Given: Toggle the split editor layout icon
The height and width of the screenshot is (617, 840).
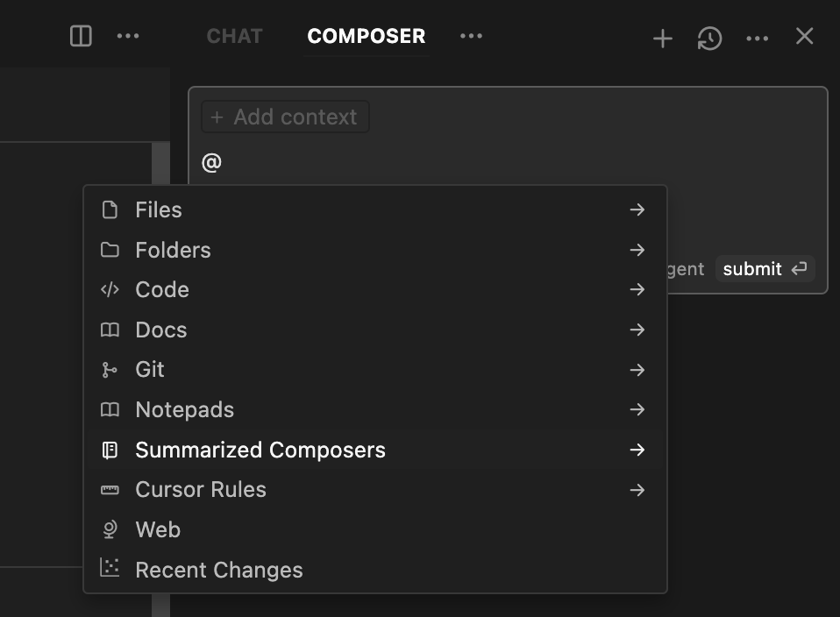Looking at the screenshot, I should tap(81, 37).
